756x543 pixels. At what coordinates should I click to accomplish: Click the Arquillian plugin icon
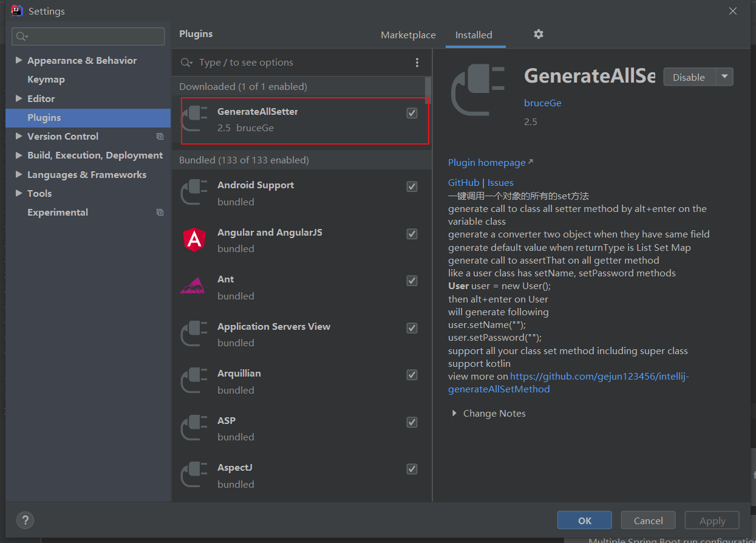point(195,381)
